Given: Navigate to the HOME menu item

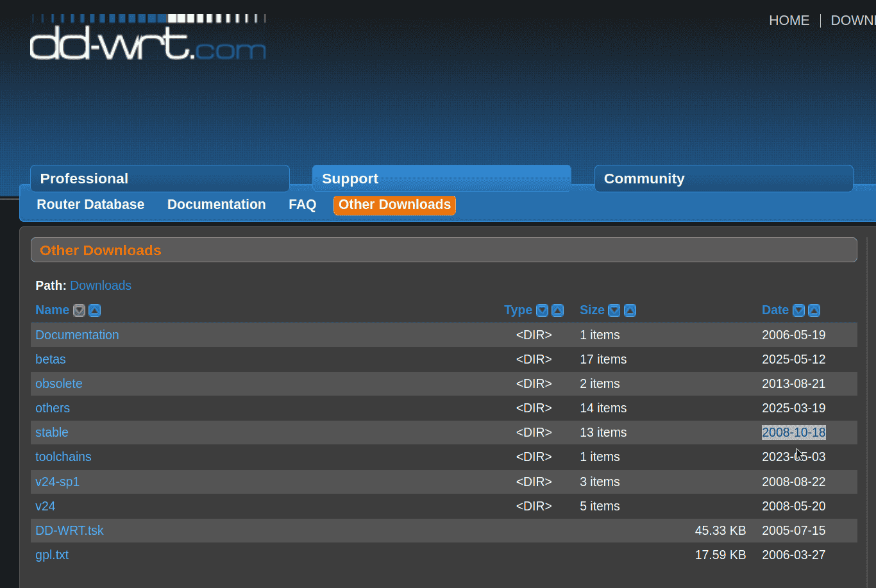Looking at the screenshot, I should coord(789,20).
